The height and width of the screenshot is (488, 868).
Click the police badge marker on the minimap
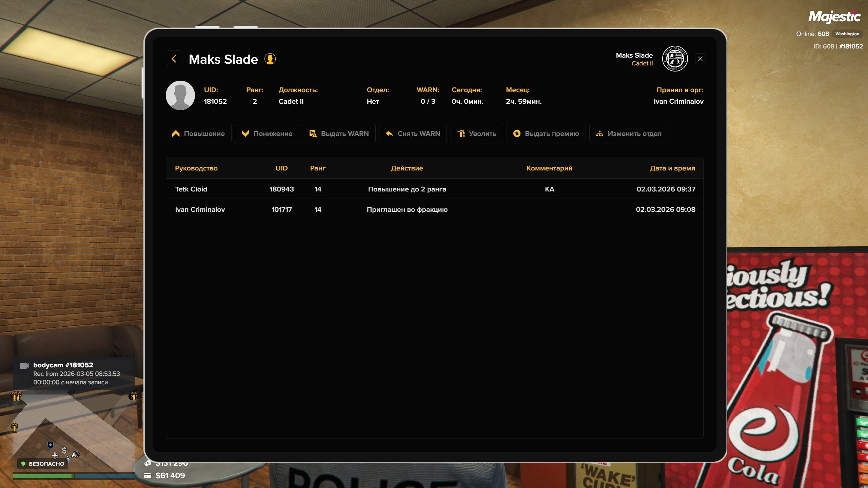coord(51,445)
